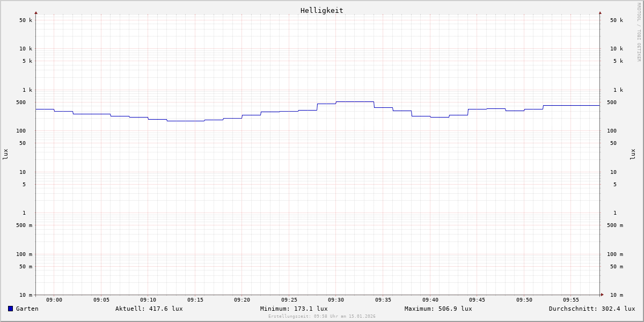This screenshot has width=644, height=322.
Task: Click the Garten legend label
Action: [27, 309]
